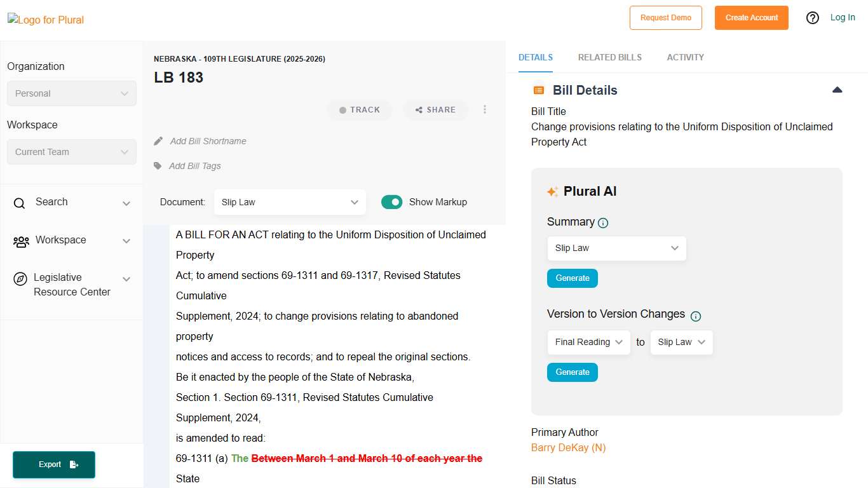Click the three-dot more options icon
The image size is (868, 488).
point(485,109)
